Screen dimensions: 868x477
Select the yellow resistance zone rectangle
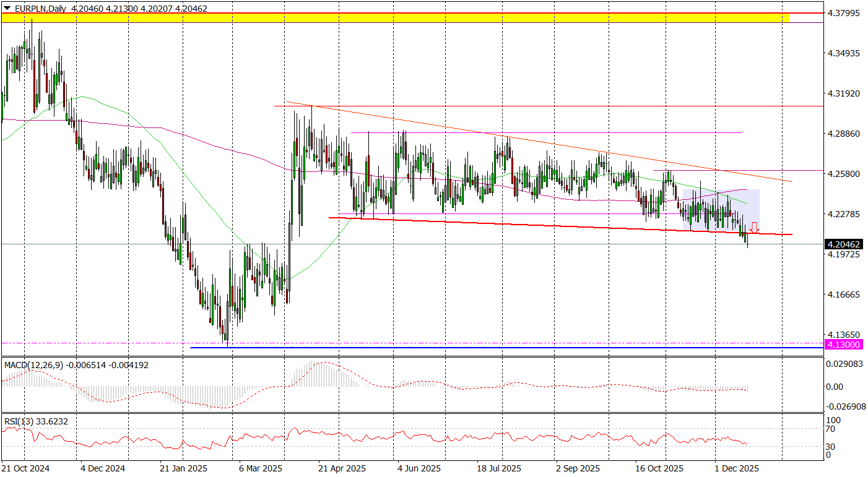click(396, 18)
